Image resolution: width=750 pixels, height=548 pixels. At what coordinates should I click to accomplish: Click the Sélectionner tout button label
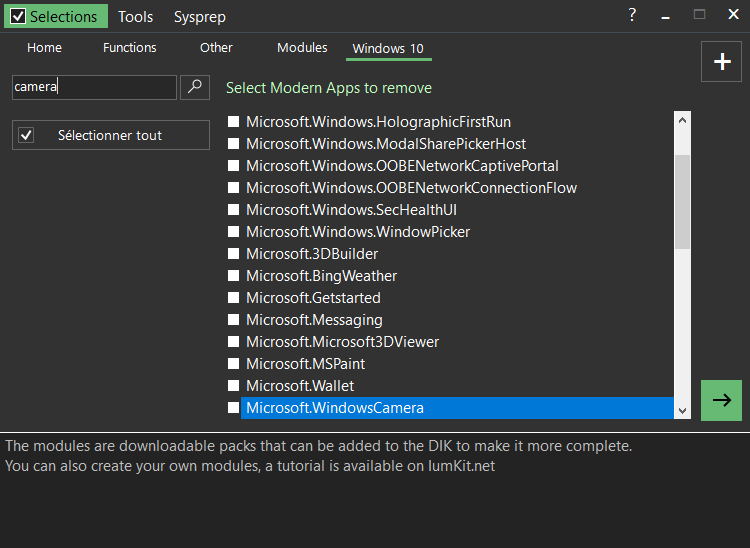[x=110, y=135]
